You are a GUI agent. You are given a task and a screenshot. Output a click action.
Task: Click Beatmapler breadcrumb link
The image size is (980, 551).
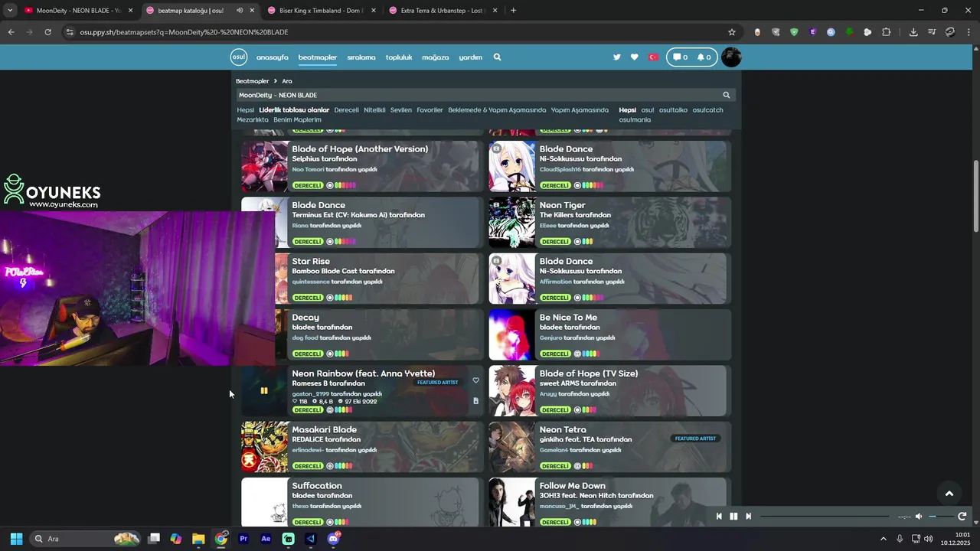(252, 81)
